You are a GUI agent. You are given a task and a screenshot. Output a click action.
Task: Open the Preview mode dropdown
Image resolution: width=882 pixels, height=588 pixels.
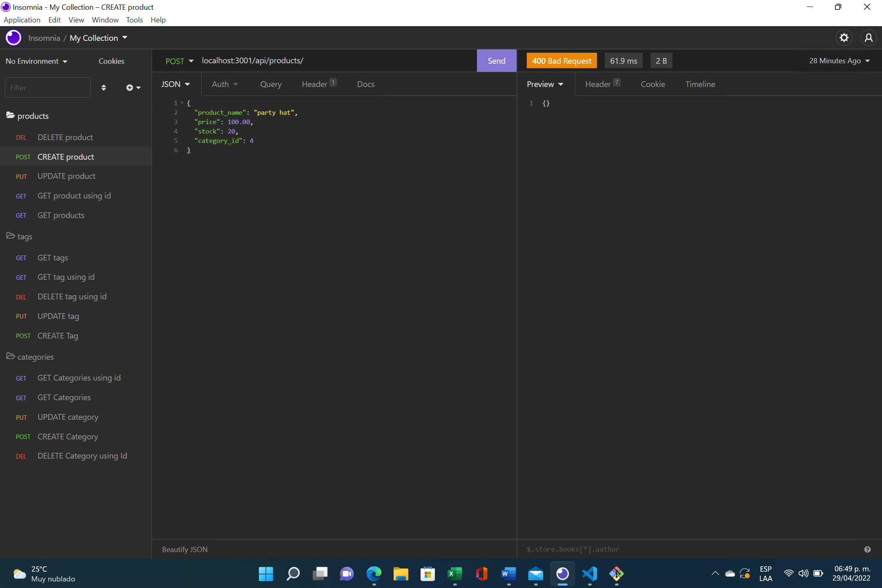(x=545, y=84)
